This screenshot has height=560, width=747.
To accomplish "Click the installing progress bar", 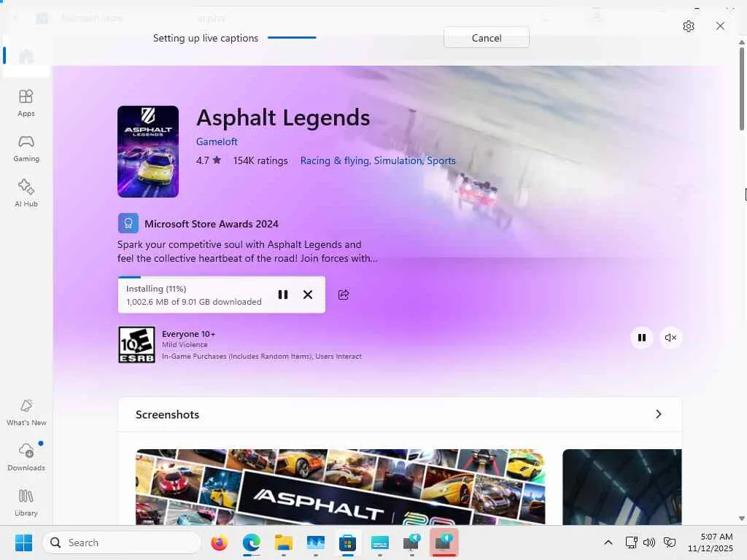I will pyautogui.click(x=222, y=277).
